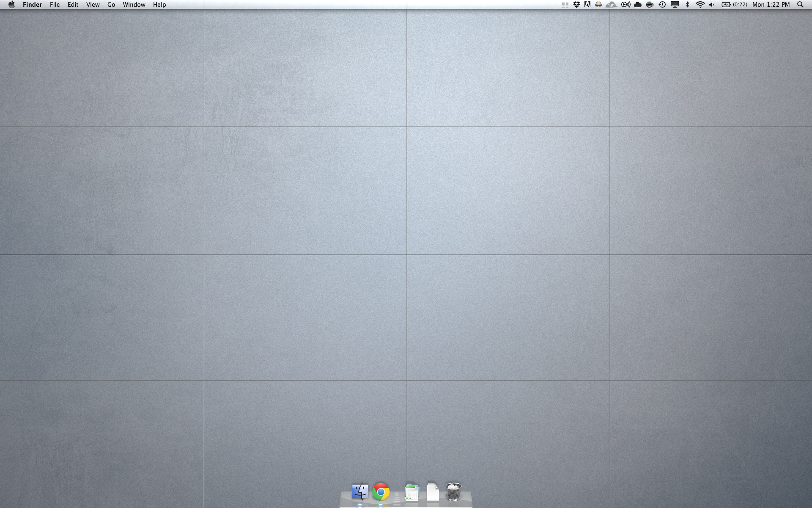812x508 pixels.
Task: Open the Apple menu
Action: [11, 5]
